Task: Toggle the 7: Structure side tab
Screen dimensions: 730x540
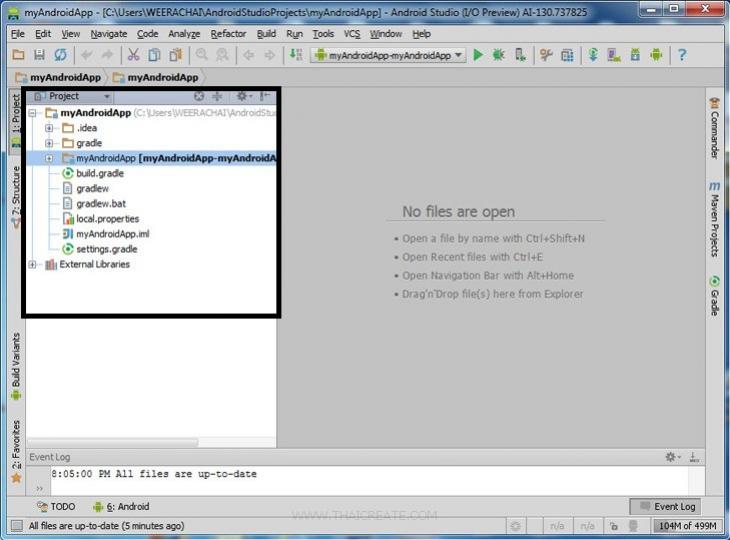Action: pyautogui.click(x=15, y=196)
